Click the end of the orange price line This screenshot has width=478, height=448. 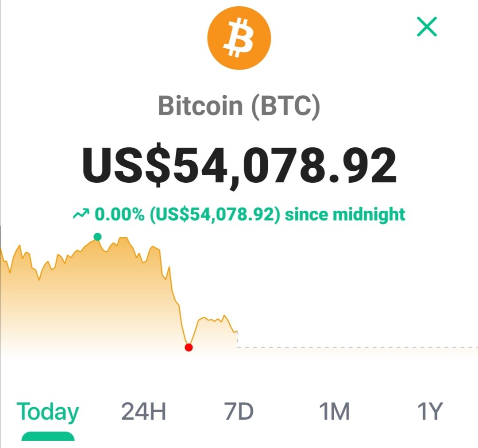coord(236,332)
